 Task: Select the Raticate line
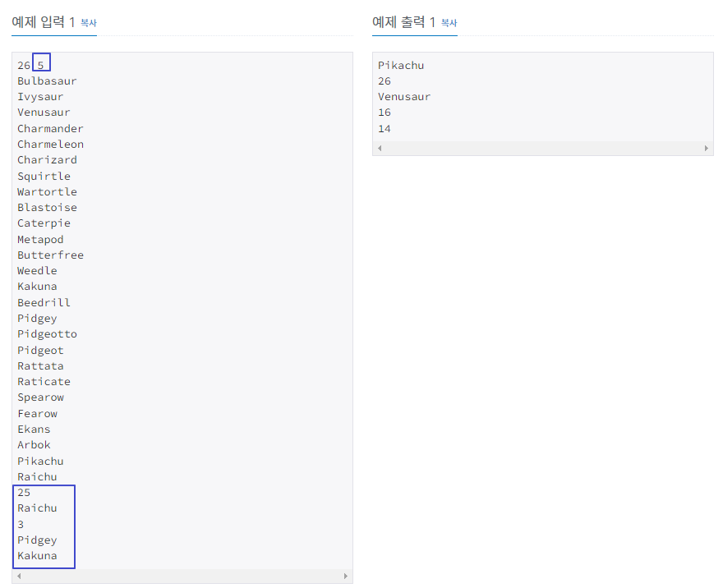[44, 382]
